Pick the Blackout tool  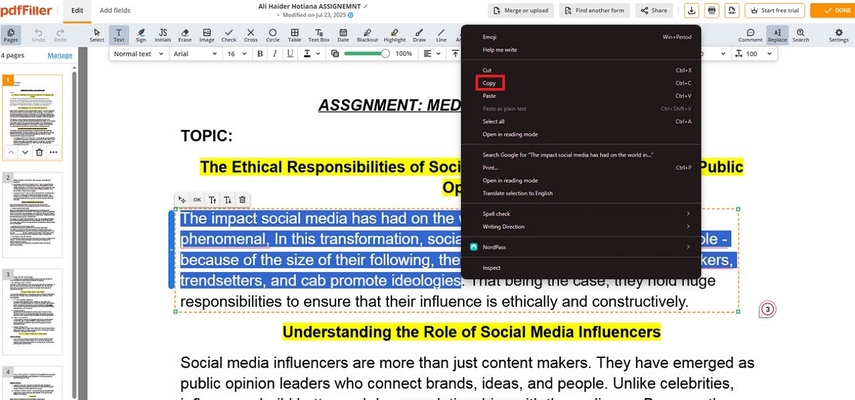[368, 35]
